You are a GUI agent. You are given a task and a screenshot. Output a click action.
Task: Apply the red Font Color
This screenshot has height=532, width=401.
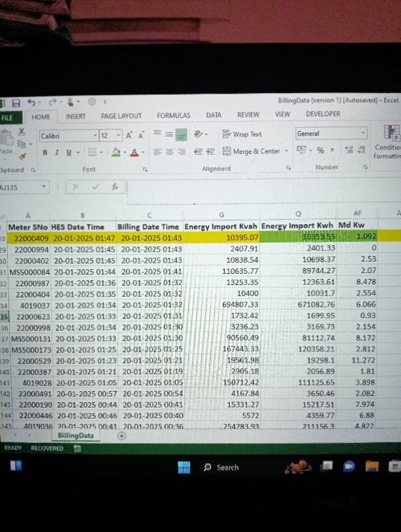coord(134,153)
